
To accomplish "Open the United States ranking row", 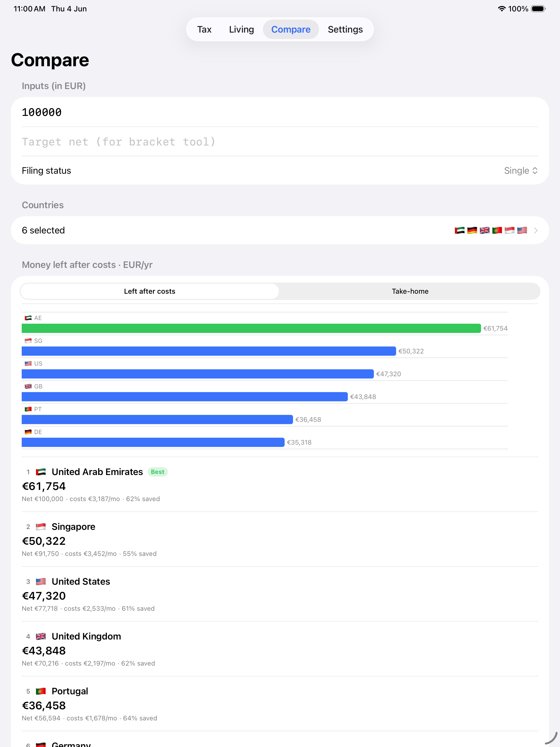I will click(x=280, y=594).
